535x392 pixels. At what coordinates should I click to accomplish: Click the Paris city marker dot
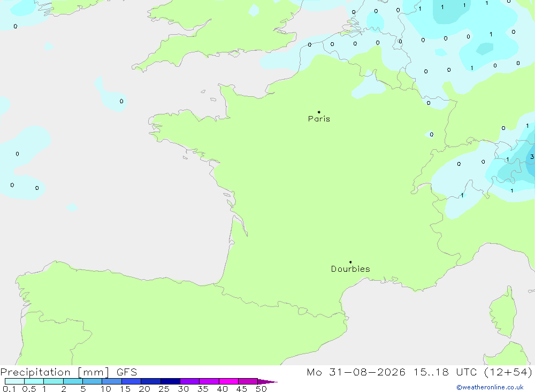click(319, 112)
